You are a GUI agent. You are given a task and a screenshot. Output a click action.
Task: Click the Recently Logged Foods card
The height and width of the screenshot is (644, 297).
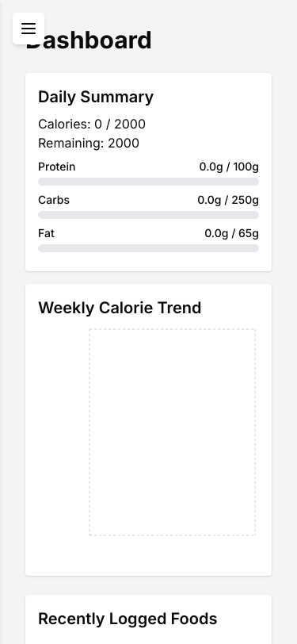pyautogui.click(x=149, y=619)
